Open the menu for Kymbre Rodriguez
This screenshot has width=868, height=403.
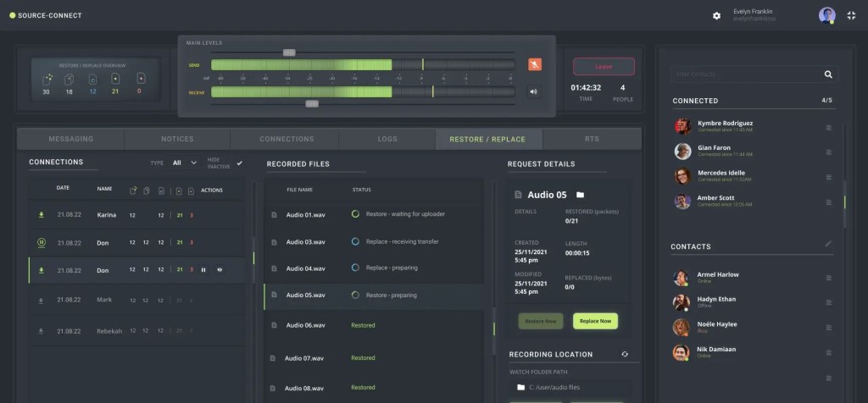[x=829, y=128]
